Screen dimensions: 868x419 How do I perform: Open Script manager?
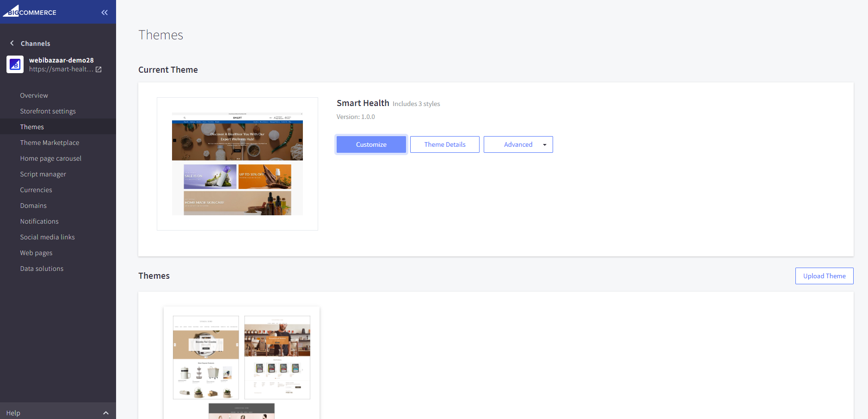pos(43,174)
